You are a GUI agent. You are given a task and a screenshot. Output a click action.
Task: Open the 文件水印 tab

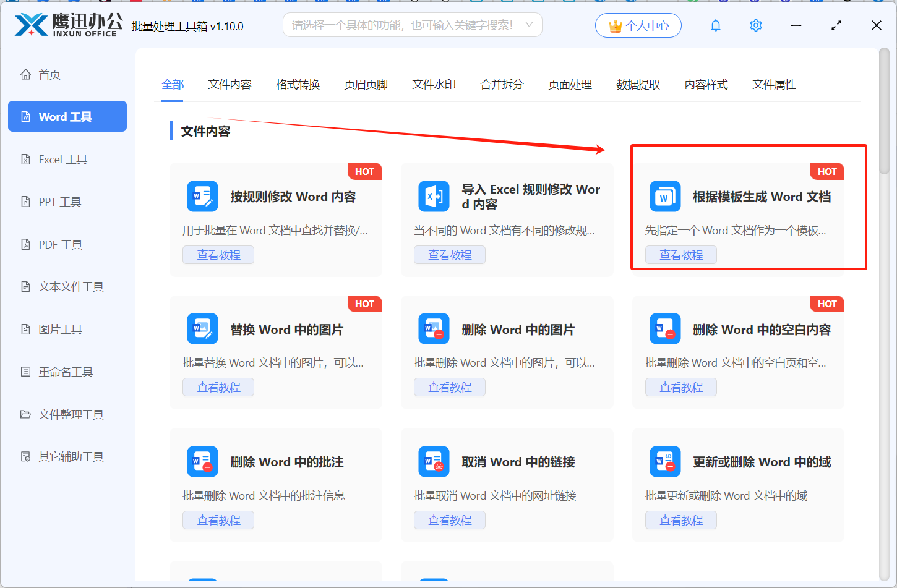tap(434, 85)
